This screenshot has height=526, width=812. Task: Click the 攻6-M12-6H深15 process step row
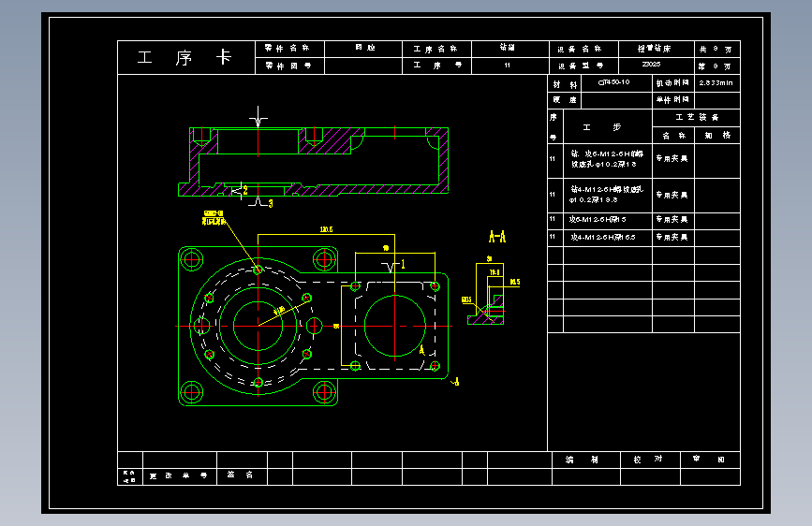coord(643,220)
